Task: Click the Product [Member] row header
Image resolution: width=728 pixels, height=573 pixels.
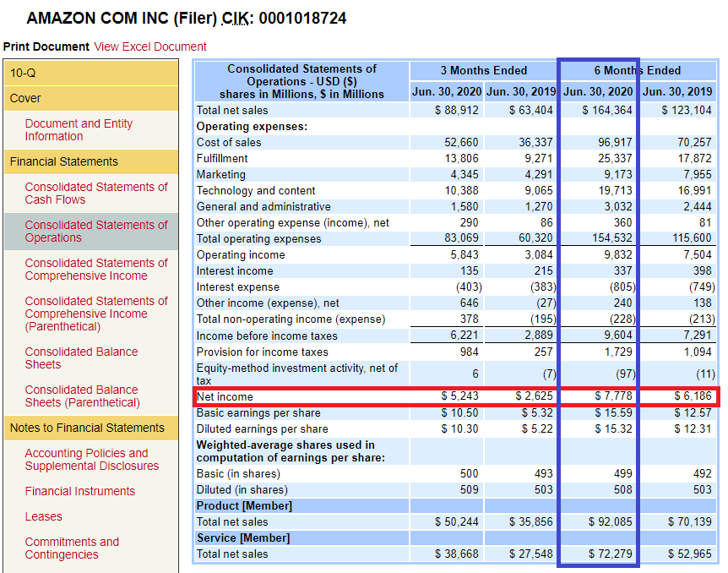Action: (x=244, y=505)
